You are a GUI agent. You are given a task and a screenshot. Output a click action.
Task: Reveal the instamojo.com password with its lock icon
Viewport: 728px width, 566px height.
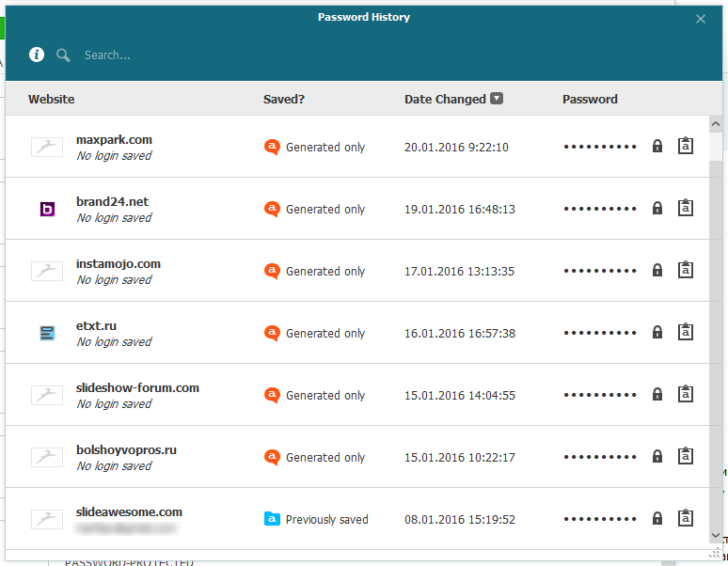[657, 270]
